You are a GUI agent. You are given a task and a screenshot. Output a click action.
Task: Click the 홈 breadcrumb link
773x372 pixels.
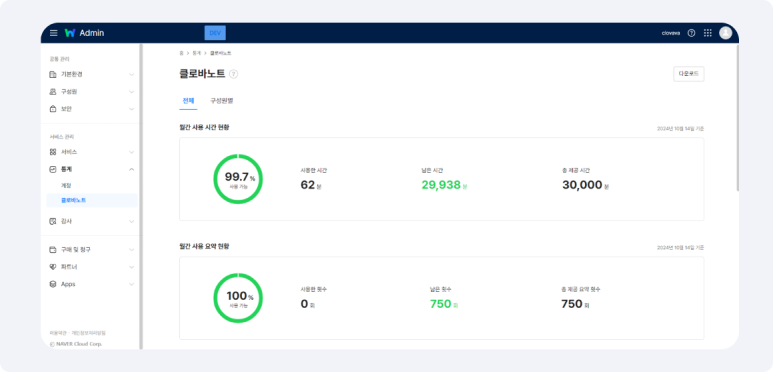[181, 53]
